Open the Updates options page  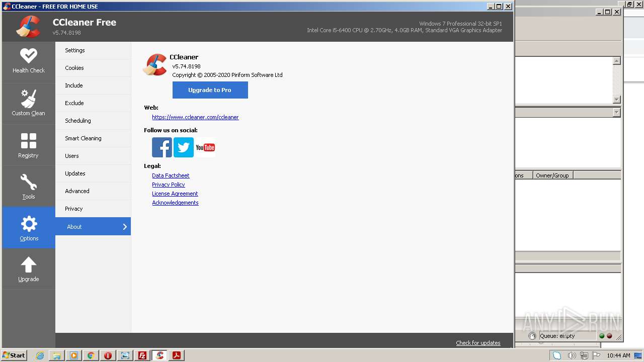(93, 173)
